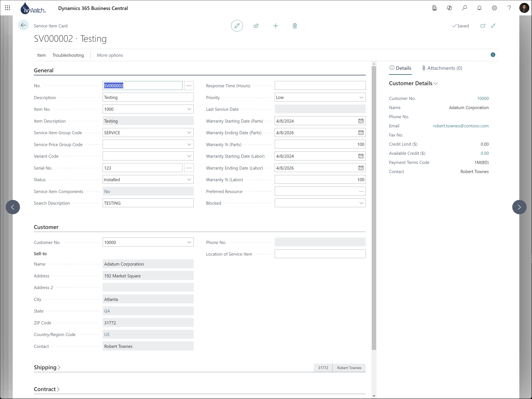
Task: Click the add new record icon
Action: point(275,26)
